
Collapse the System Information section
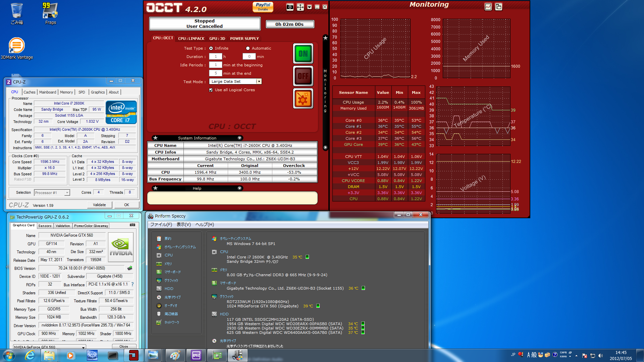coord(239,138)
